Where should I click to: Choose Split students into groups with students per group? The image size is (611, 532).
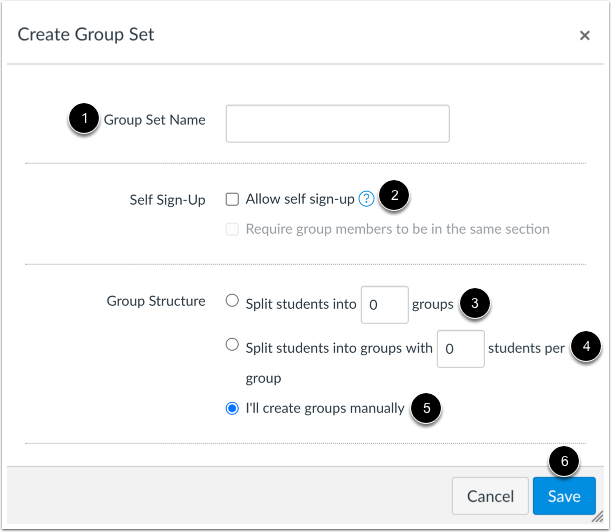tap(233, 345)
